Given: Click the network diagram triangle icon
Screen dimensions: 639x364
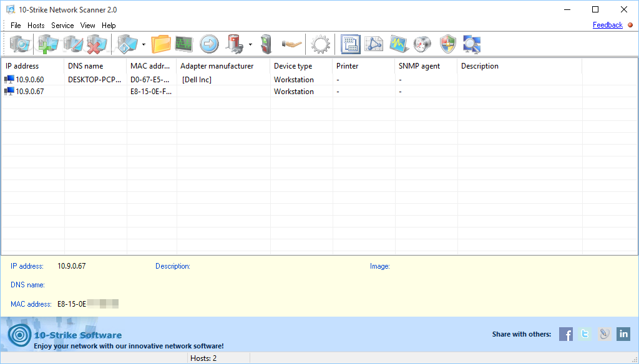Looking at the screenshot, I should pos(374,44).
